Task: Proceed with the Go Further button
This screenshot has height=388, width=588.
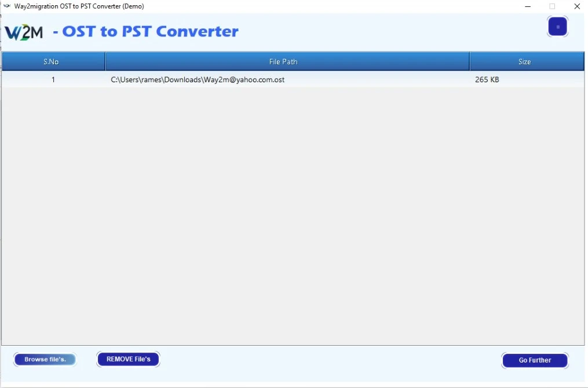Action: (535, 360)
